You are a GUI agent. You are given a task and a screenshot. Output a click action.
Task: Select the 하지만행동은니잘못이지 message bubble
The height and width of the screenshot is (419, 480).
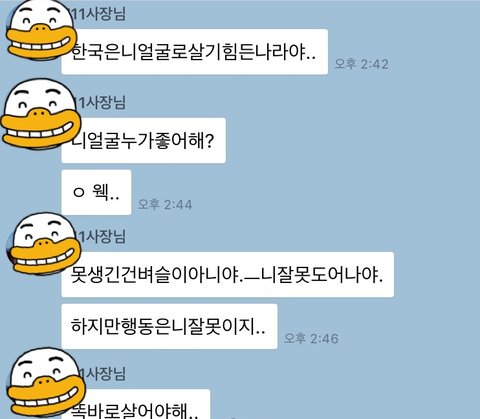coord(169,326)
